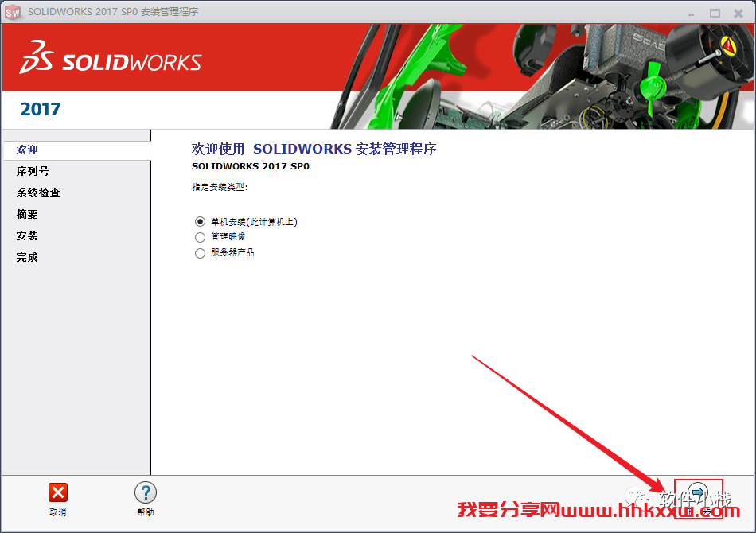Go to 摘要 step in sidebar
756x533 pixels.
pos(27,214)
